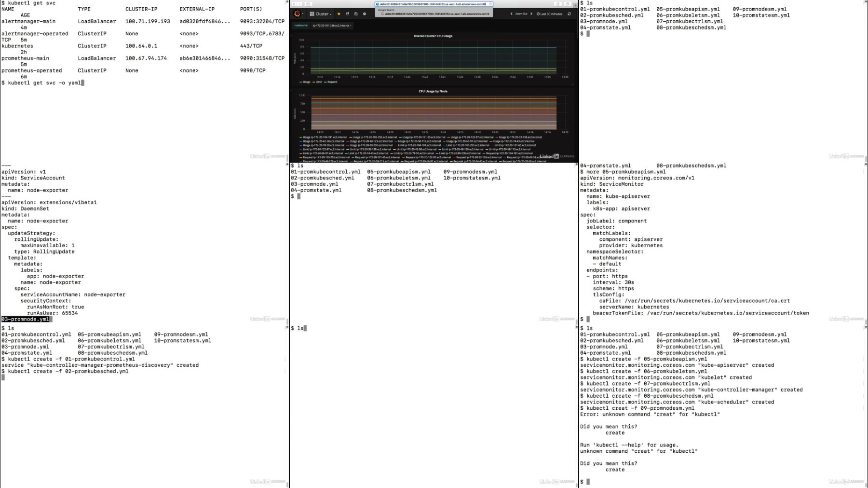Toggle Usage ip-172-20-104-181 legend series
The width and height of the screenshot is (868, 488).
click(x=324, y=137)
